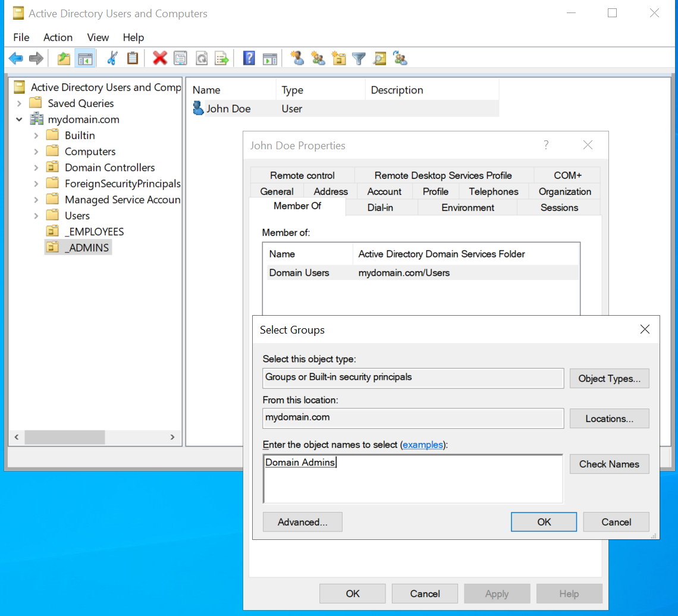The height and width of the screenshot is (616, 678).
Task: Navigate back with the back arrow
Action: (16, 58)
